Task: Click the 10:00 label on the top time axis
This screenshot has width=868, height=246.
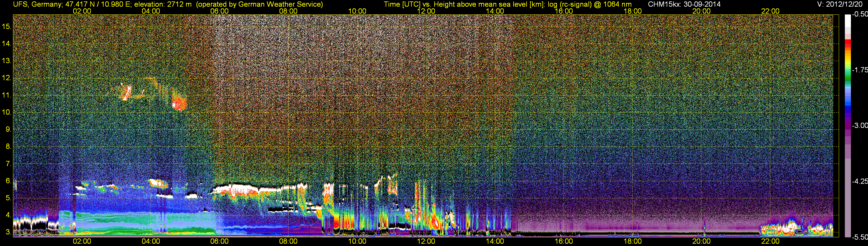Action: pyautogui.click(x=357, y=11)
